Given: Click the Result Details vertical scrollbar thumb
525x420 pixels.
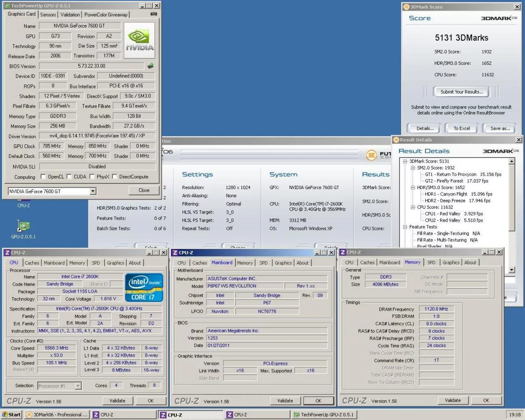Looking at the screenshot, I should tap(512, 198).
